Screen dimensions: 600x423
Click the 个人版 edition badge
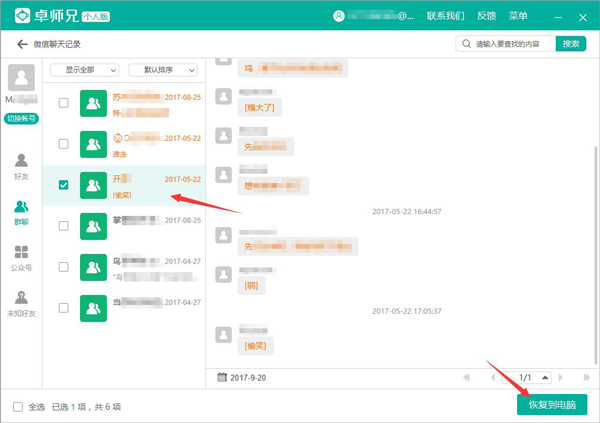point(96,16)
